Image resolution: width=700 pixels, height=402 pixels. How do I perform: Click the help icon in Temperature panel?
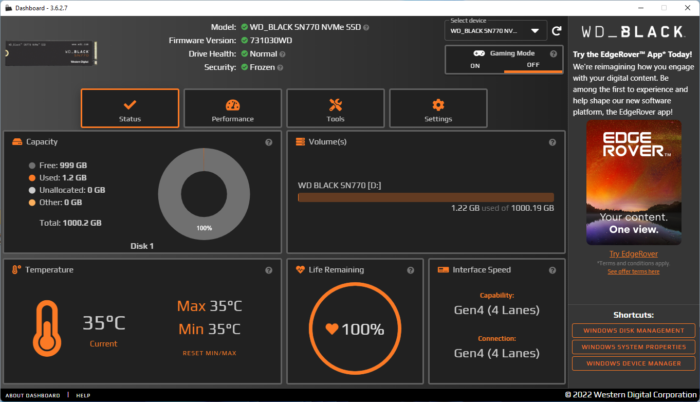(269, 270)
